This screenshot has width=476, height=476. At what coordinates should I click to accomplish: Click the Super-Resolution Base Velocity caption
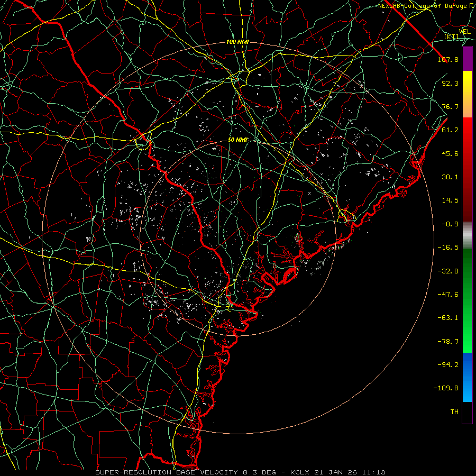point(241,472)
